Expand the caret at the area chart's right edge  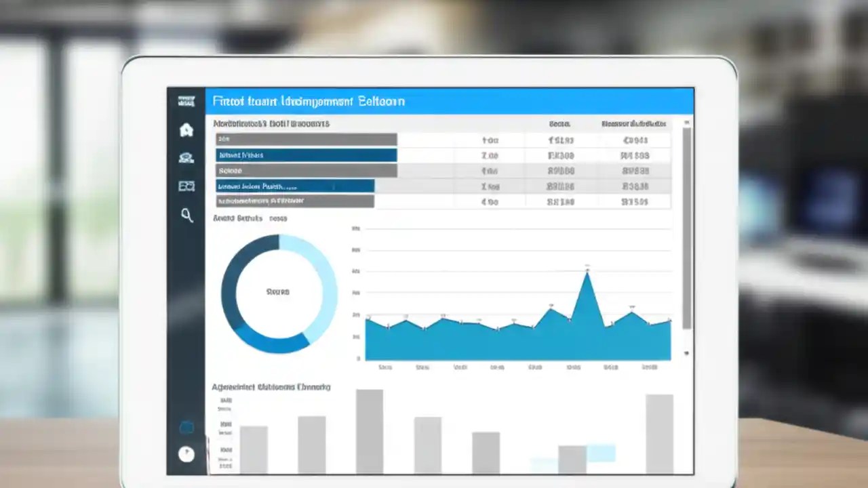coord(686,353)
